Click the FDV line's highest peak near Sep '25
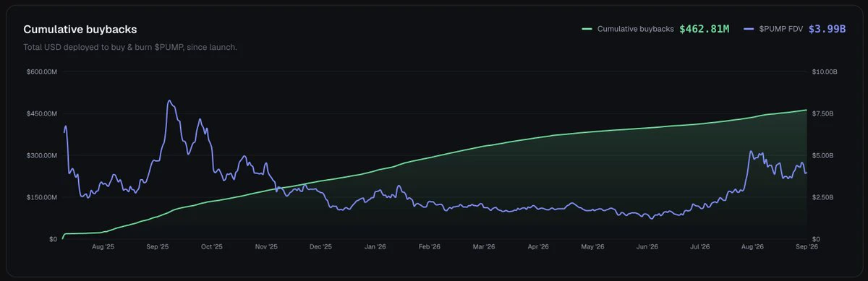Screen dimensions: 868x281 click(x=169, y=101)
